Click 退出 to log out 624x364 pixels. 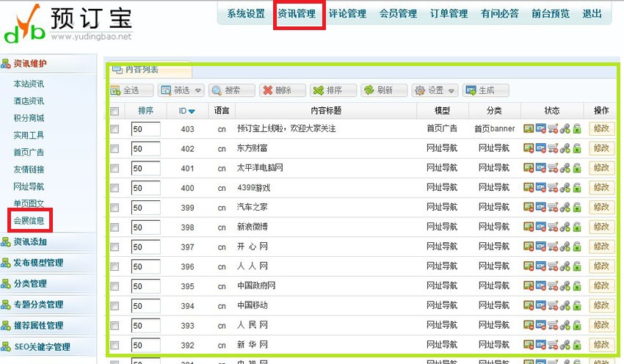(x=592, y=14)
